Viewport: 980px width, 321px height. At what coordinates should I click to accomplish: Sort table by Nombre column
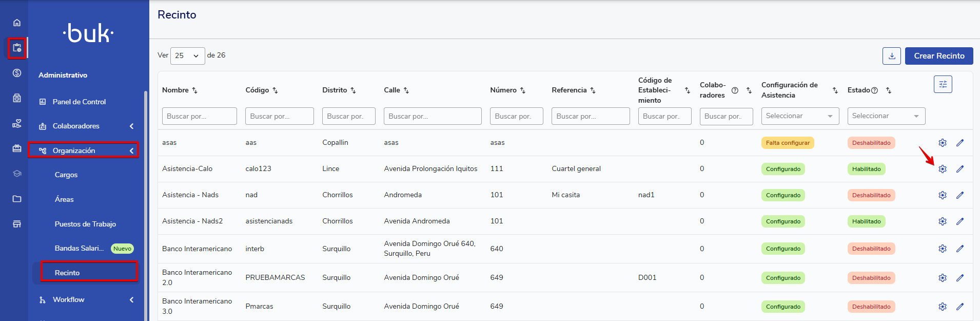point(194,90)
